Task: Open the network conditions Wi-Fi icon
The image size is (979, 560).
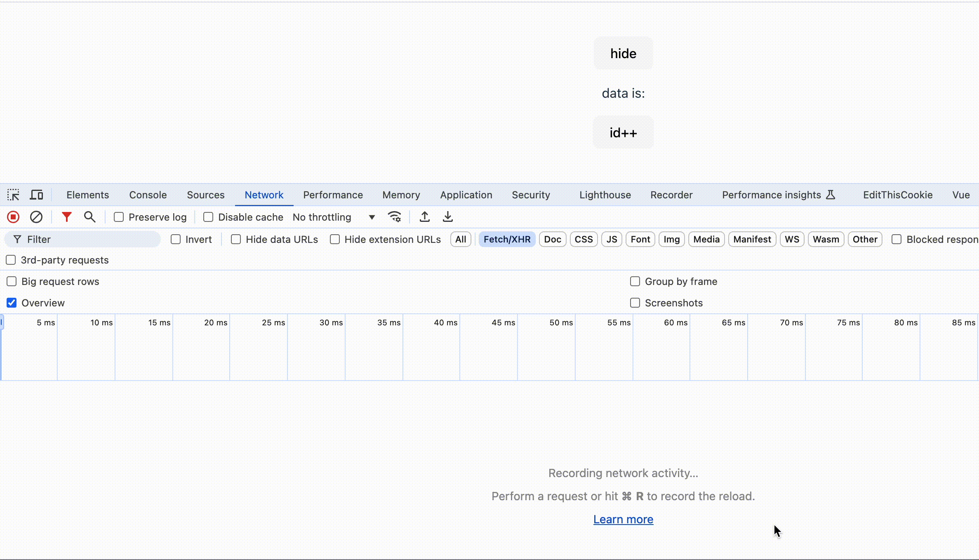Action: pos(394,217)
